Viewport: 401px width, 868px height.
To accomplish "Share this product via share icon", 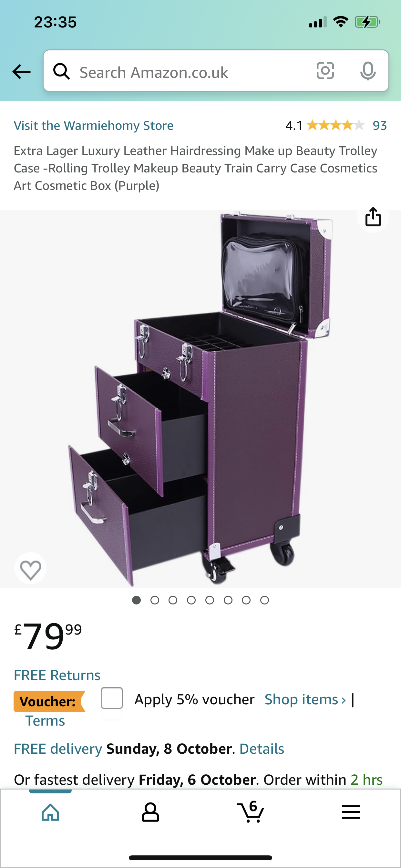I will (373, 217).
